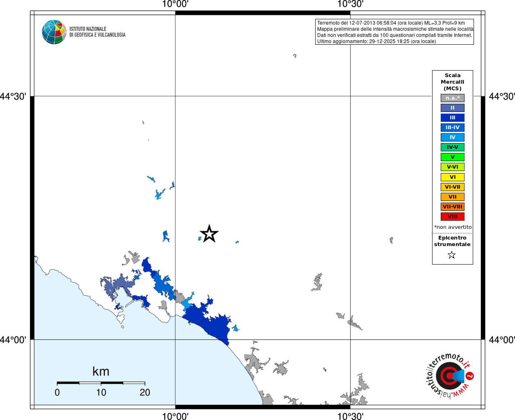Screen dimensions: 515x420
Task: Click the bottom 10°00' longitude label
Action: [175, 416]
